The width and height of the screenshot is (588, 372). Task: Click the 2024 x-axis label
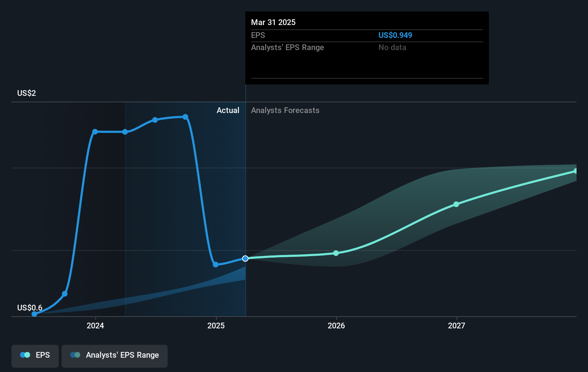tap(95, 325)
